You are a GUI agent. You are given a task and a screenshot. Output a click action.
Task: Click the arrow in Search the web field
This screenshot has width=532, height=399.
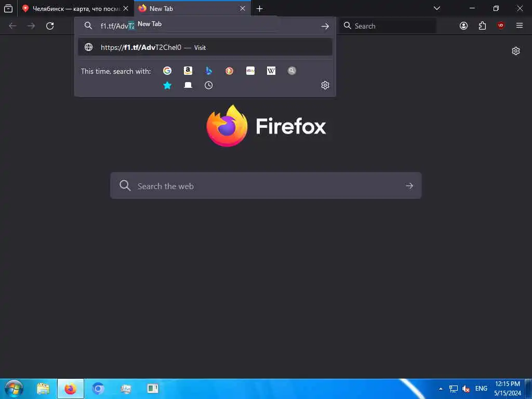pyautogui.click(x=409, y=185)
